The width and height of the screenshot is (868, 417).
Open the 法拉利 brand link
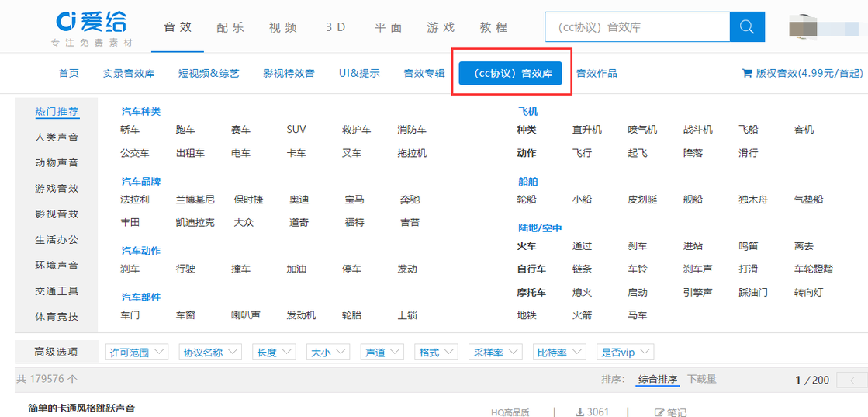pos(134,200)
